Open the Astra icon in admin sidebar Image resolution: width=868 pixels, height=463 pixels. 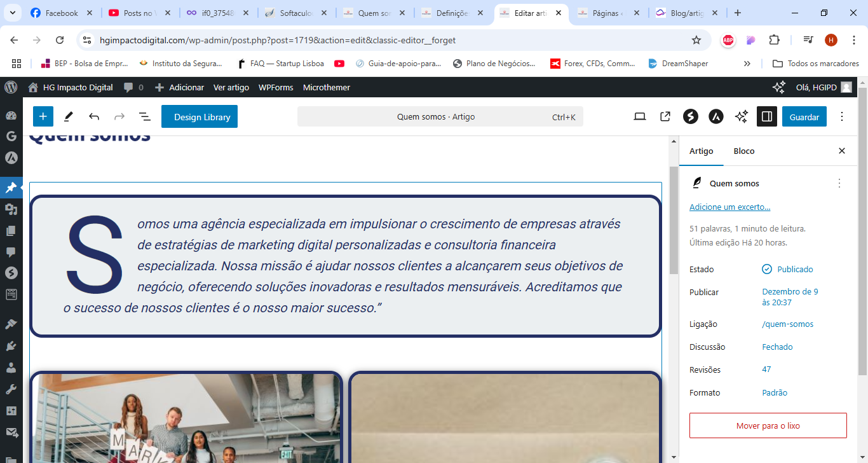coord(11,157)
